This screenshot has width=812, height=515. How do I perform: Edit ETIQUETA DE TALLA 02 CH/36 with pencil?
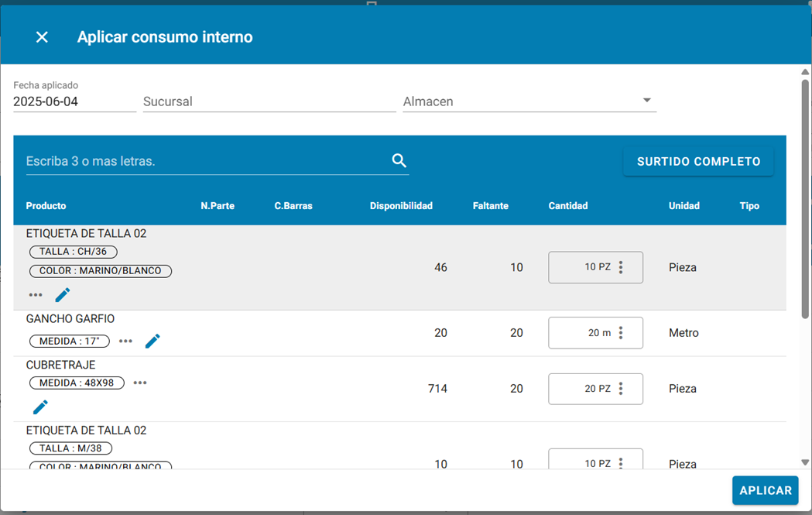click(63, 295)
